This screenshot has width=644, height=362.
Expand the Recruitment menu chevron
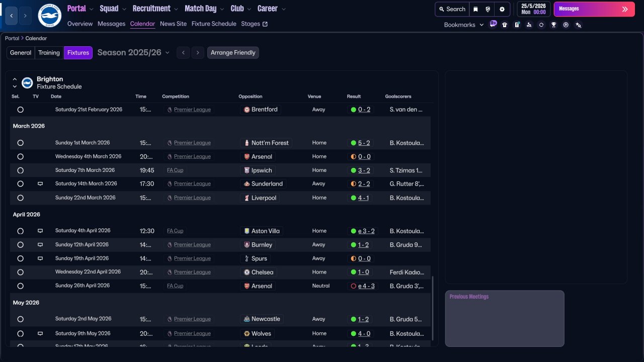pyautogui.click(x=176, y=9)
